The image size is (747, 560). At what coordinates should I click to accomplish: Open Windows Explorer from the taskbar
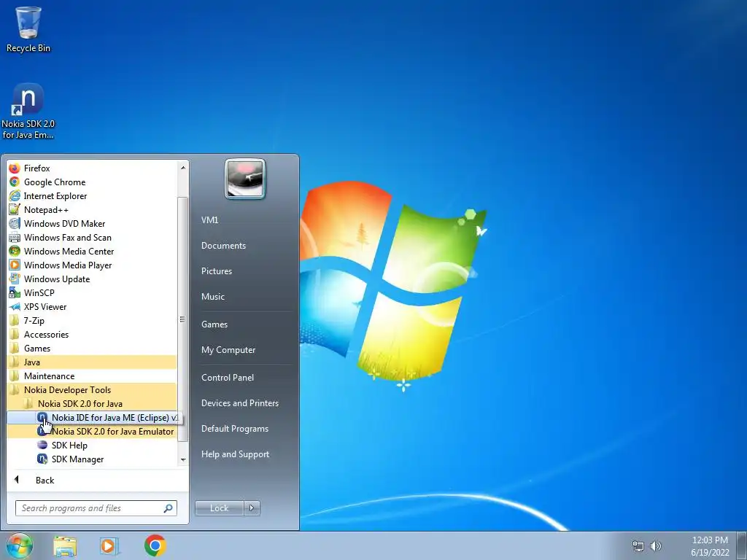[x=65, y=546]
